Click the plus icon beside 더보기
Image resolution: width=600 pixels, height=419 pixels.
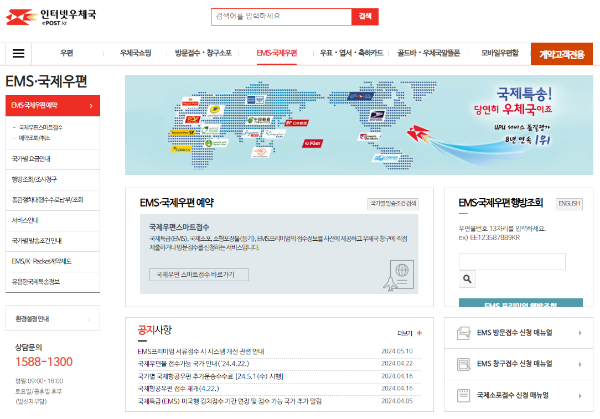pos(419,333)
